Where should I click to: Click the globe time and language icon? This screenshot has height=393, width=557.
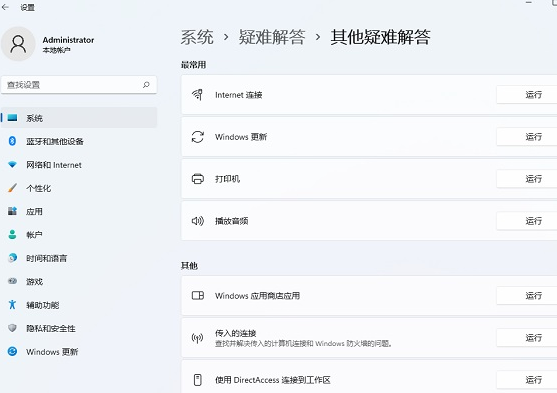coord(12,258)
